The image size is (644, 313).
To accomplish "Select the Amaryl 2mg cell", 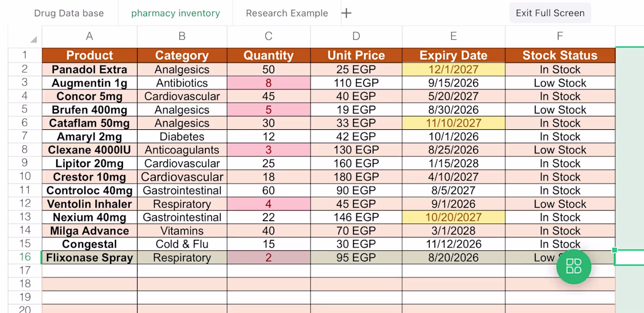I will click(x=90, y=136).
